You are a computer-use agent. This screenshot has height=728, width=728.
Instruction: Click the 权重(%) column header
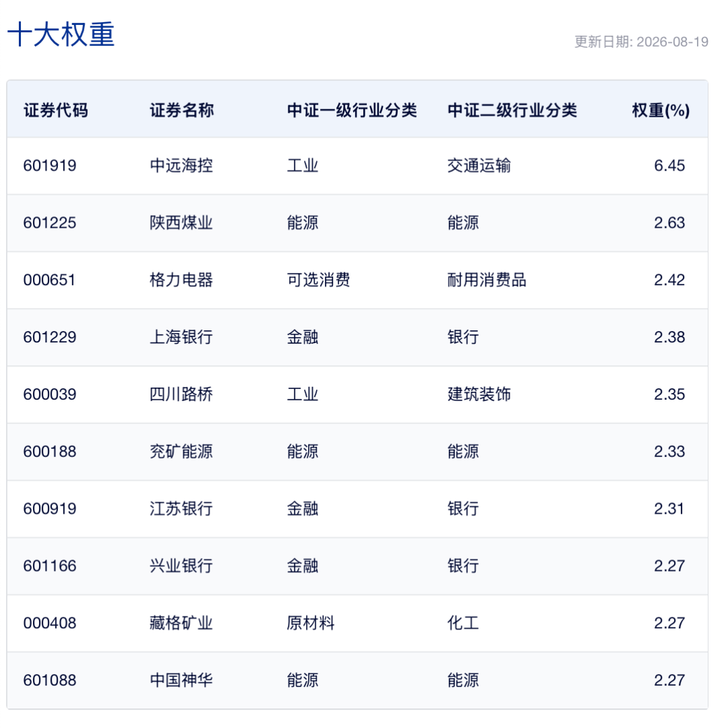coord(661,111)
